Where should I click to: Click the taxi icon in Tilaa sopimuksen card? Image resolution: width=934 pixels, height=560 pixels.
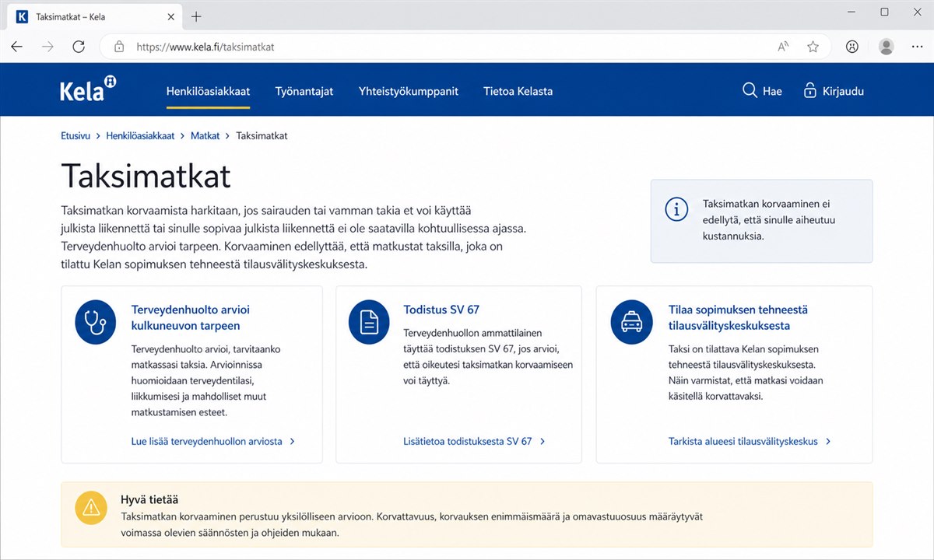pyautogui.click(x=631, y=324)
